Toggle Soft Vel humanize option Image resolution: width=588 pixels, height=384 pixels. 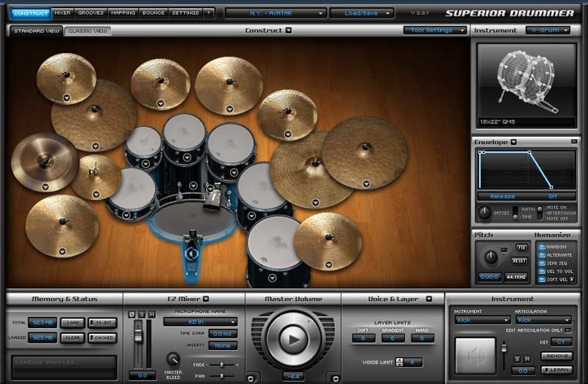coord(542,280)
